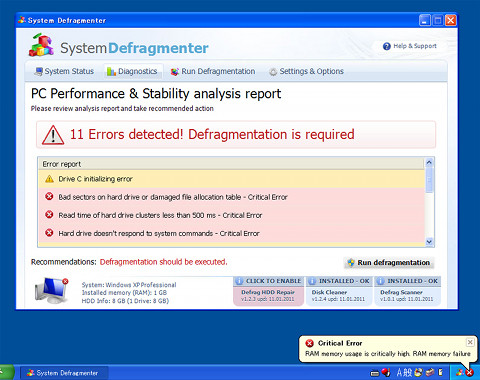Click the error list scroll down arrow
Screen dimensions: 480x380
click(429, 242)
